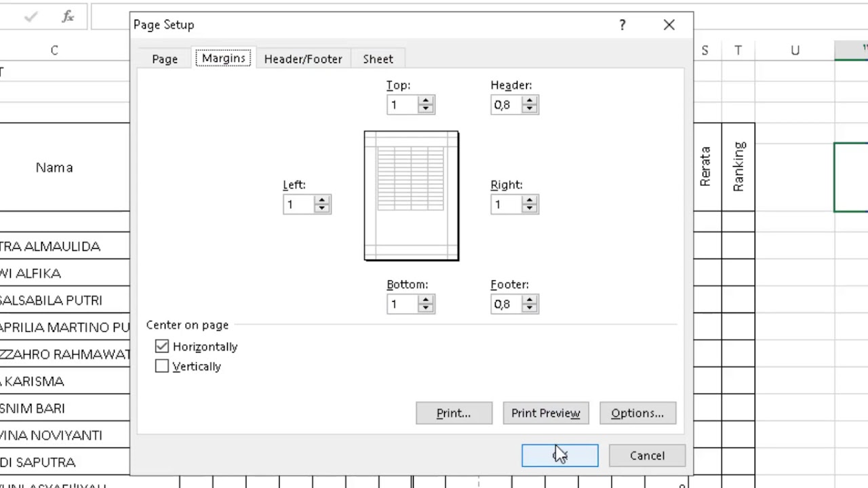The height and width of the screenshot is (488, 868).
Task: Adjust the Header margin spinner arrows
Action: 530,104
